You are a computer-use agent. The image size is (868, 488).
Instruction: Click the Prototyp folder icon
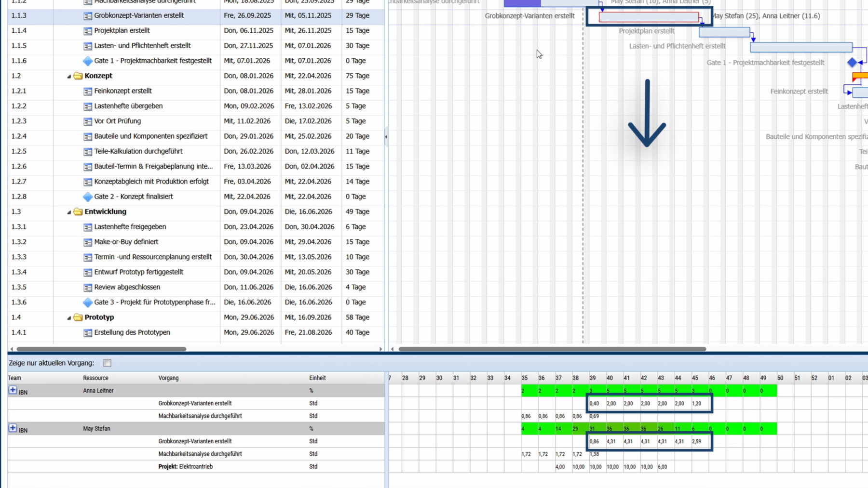pyautogui.click(x=78, y=317)
